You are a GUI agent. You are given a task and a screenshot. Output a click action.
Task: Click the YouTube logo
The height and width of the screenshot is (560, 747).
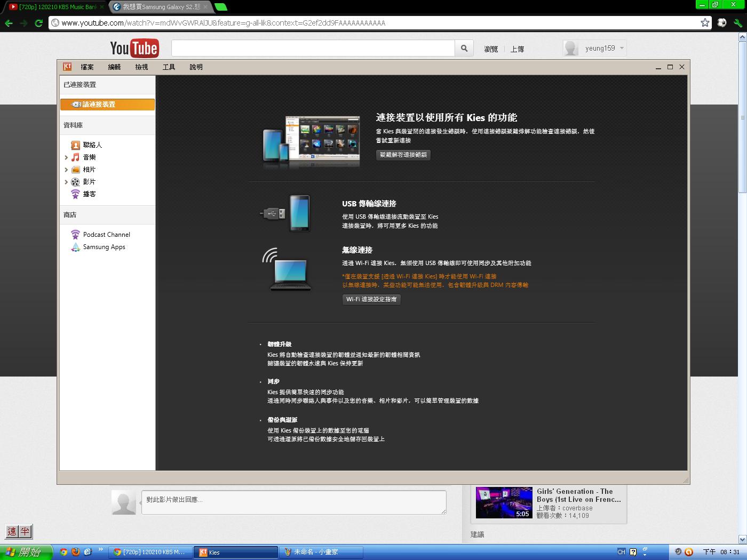coord(134,49)
